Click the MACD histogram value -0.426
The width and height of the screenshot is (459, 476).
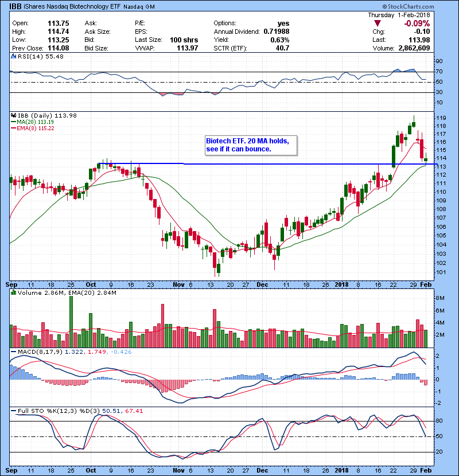[121, 352]
